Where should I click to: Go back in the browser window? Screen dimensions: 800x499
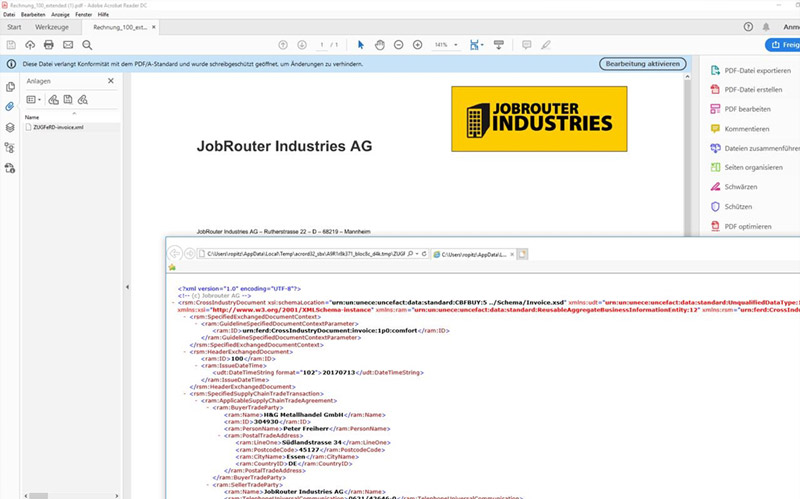point(175,254)
